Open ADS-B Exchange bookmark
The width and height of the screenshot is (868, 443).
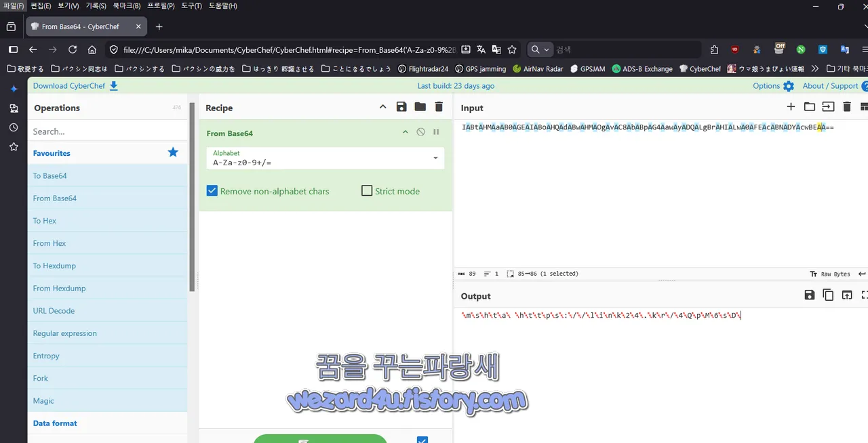(x=642, y=68)
